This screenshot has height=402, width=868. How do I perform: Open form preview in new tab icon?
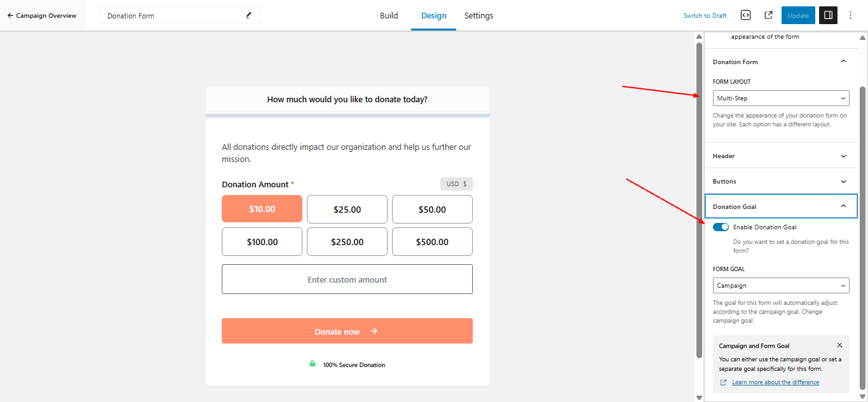pos(768,15)
